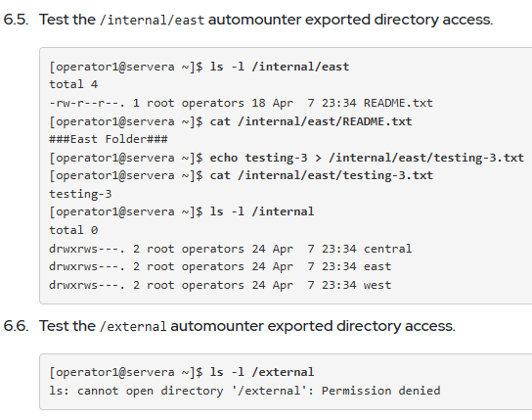This screenshot has height=420, width=532.
Task: Click the ls -l /external command
Action: tap(262, 372)
